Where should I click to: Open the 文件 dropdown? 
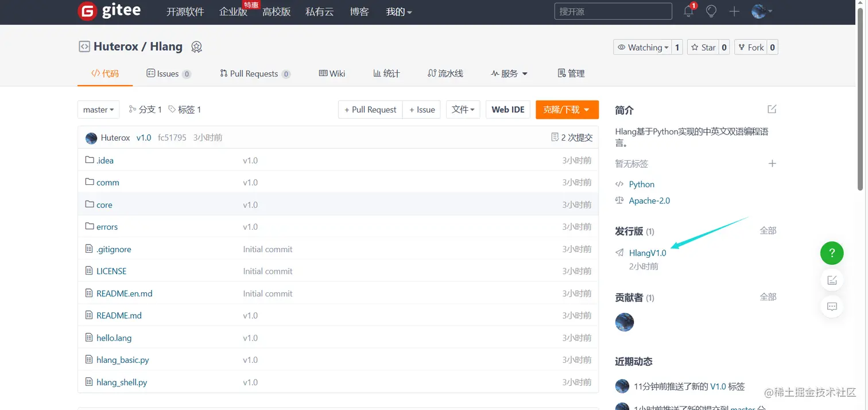(463, 109)
